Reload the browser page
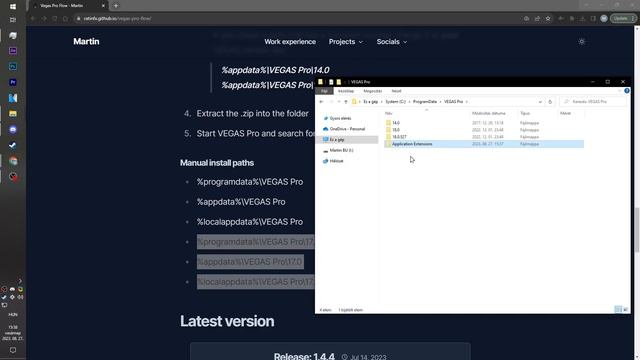The height and width of the screenshot is (360, 640). pyautogui.click(x=54, y=18)
